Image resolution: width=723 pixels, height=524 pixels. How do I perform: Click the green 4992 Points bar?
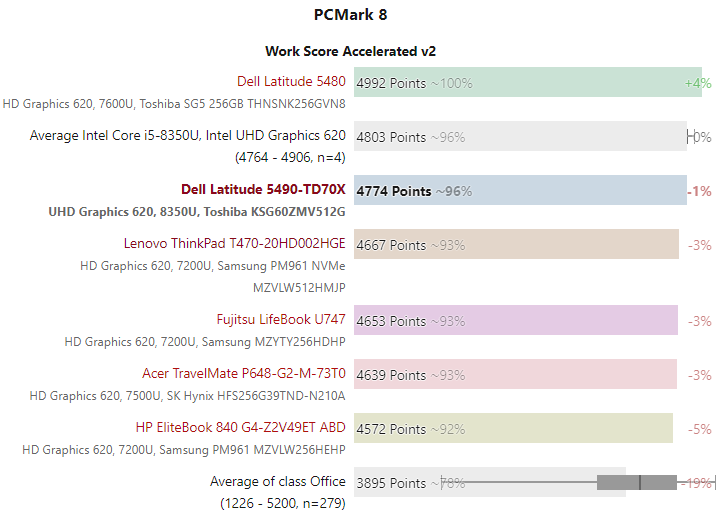pyautogui.click(x=527, y=82)
